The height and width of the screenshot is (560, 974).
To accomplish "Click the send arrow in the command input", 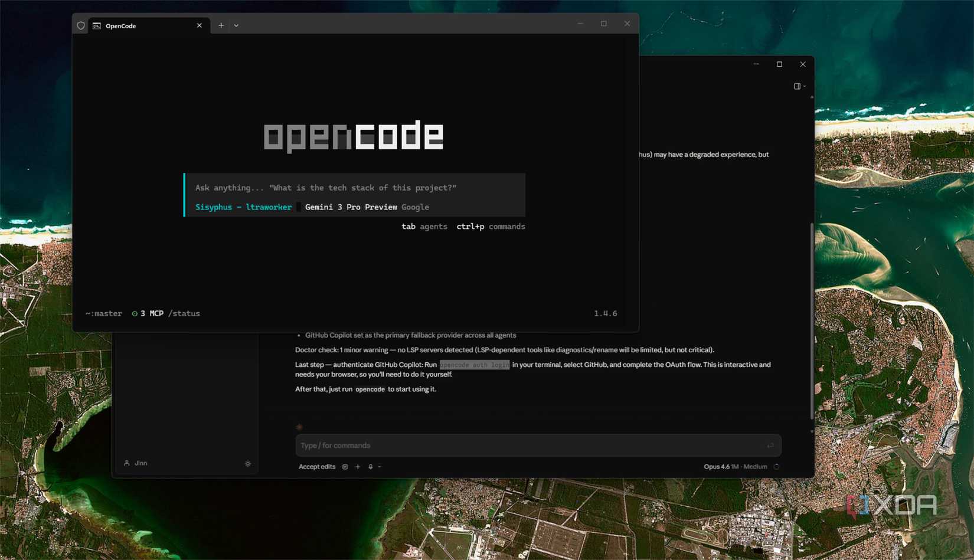I will [x=770, y=446].
